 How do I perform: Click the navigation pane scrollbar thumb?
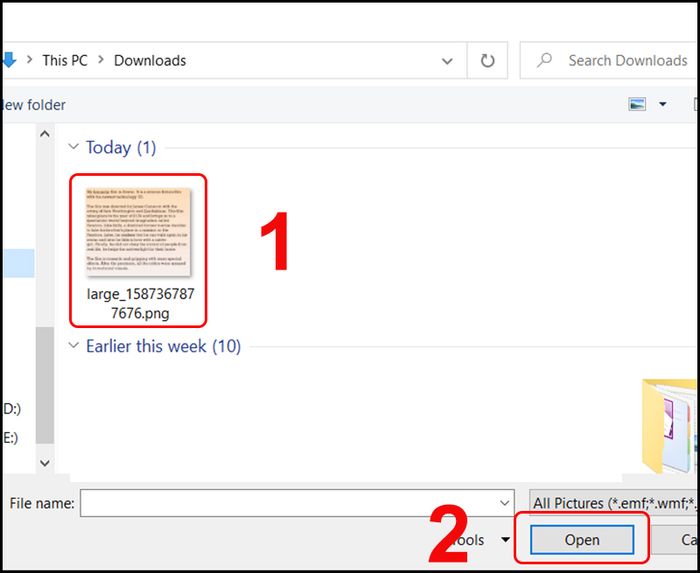click(x=45, y=385)
